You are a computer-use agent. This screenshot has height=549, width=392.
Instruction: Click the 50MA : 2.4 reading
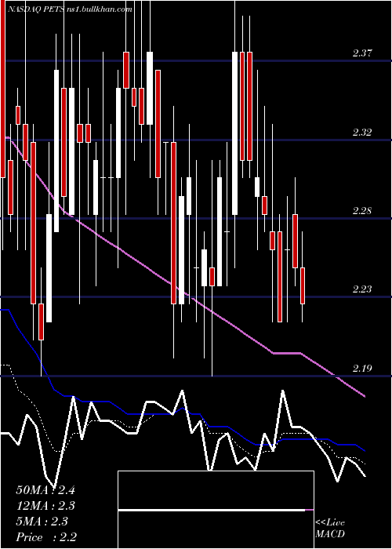point(45,490)
